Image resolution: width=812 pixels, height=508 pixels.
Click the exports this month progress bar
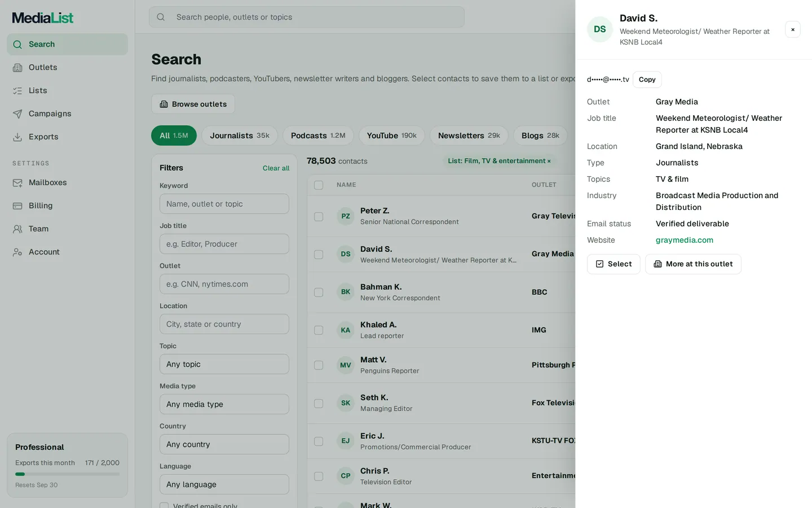(67, 474)
